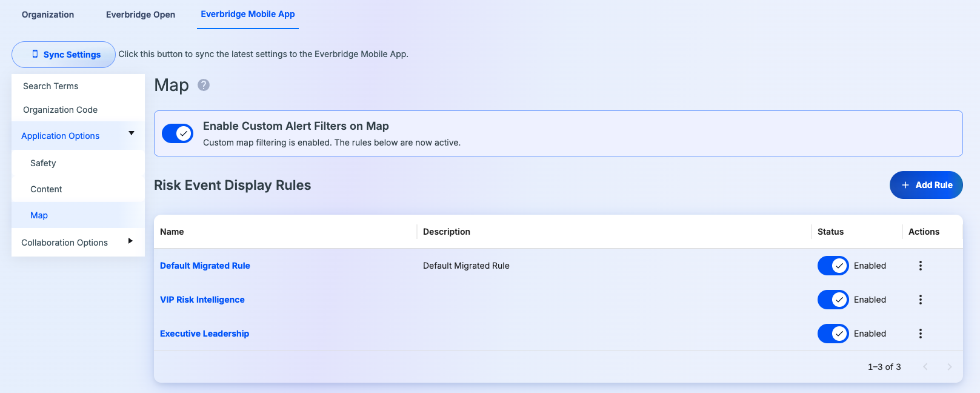Toggle off Default Migrated Rule status
This screenshot has height=393, width=980.
point(833,266)
